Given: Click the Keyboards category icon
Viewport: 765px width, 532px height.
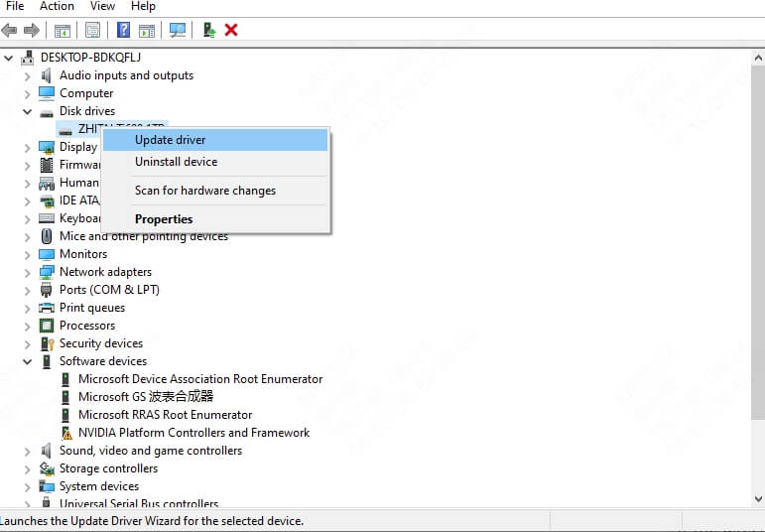Looking at the screenshot, I should point(47,218).
